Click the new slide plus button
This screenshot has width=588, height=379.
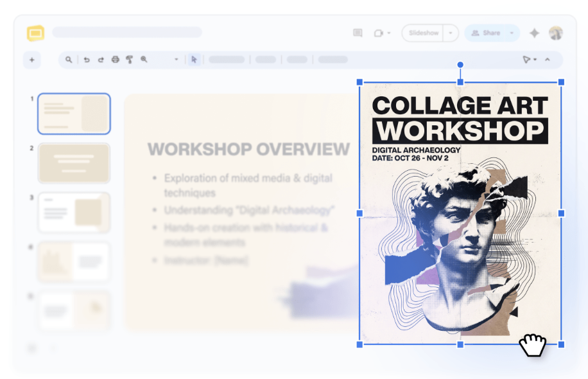pos(32,60)
